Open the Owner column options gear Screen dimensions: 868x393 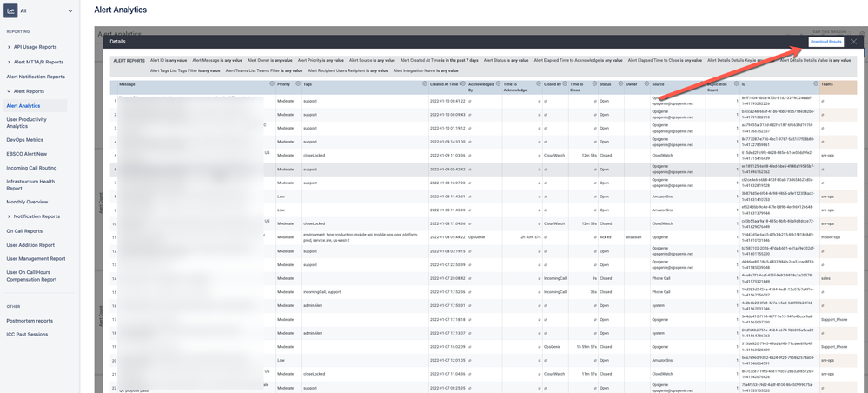pos(646,83)
